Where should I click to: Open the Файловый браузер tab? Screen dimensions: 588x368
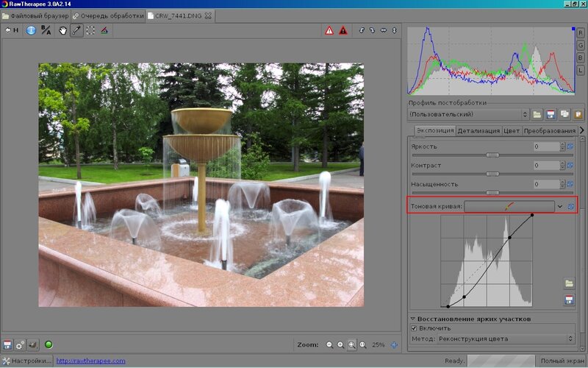35,15
